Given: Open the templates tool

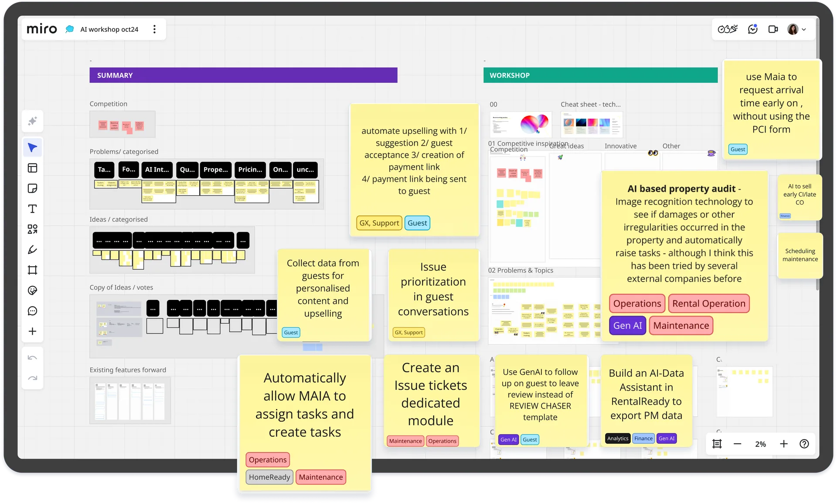Looking at the screenshot, I should tap(33, 168).
